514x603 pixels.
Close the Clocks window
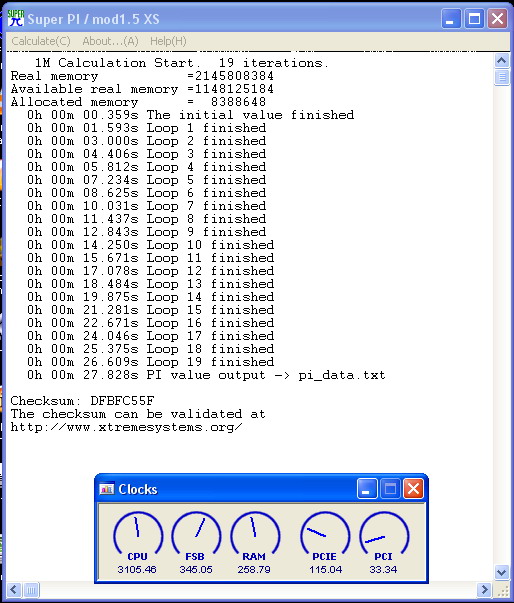[x=413, y=489]
